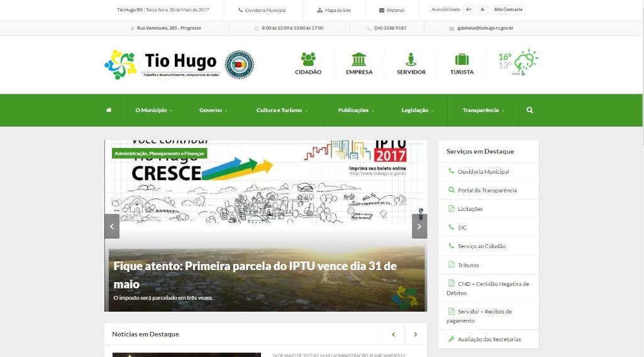Image resolution: width=644 pixels, height=357 pixels.
Task: Open Portal da Transparência link
Action: click(487, 190)
